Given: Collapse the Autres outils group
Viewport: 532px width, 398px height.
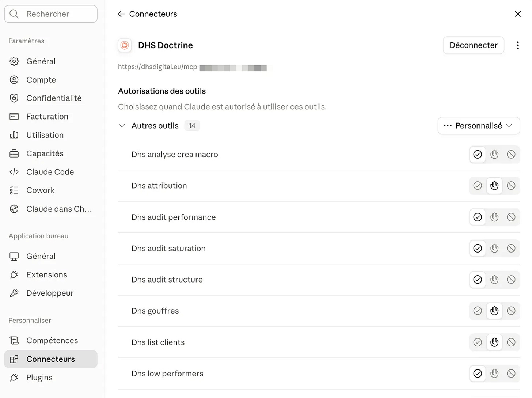Looking at the screenshot, I should [x=122, y=126].
